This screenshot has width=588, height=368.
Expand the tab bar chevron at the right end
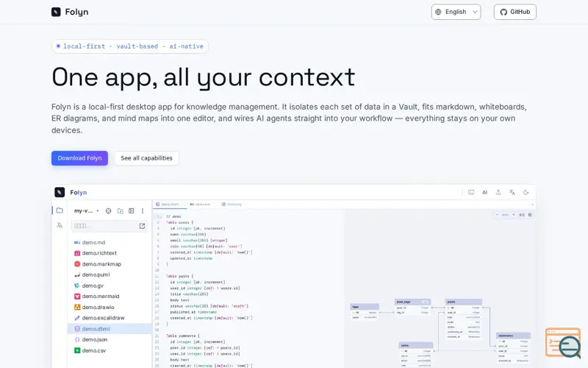(x=532, y=205)
